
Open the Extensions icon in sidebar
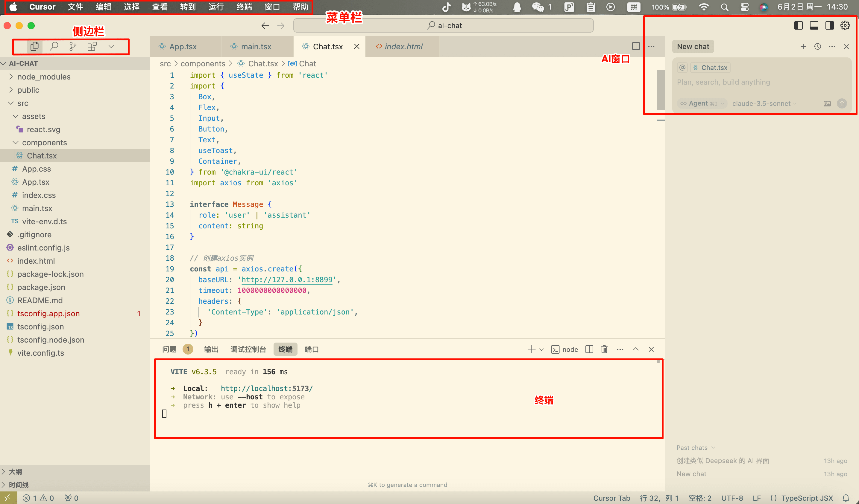pyautogui.click(x=92, y=46)
